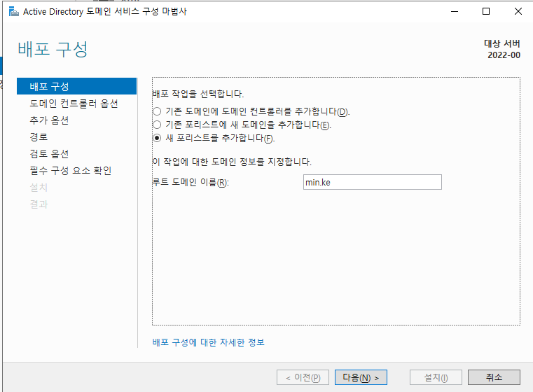Viewport: 533px width, 392px height.
Task: Go to '도메인 컨트롤러 옵션' step
Action: pyautogui.click(x=74, y=104)
